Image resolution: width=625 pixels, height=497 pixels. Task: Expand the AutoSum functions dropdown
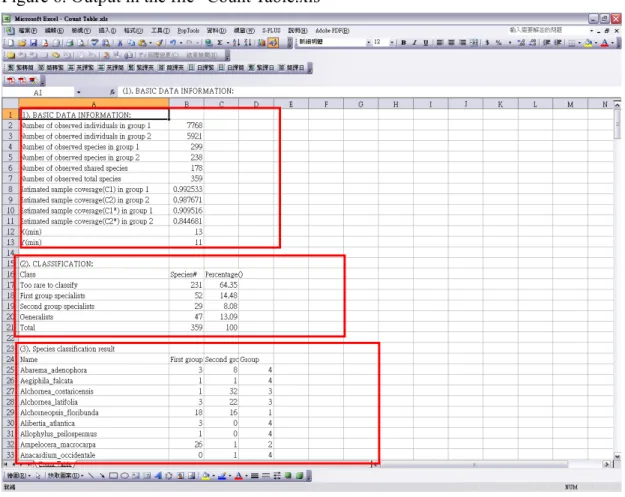[x=228, y=43]
